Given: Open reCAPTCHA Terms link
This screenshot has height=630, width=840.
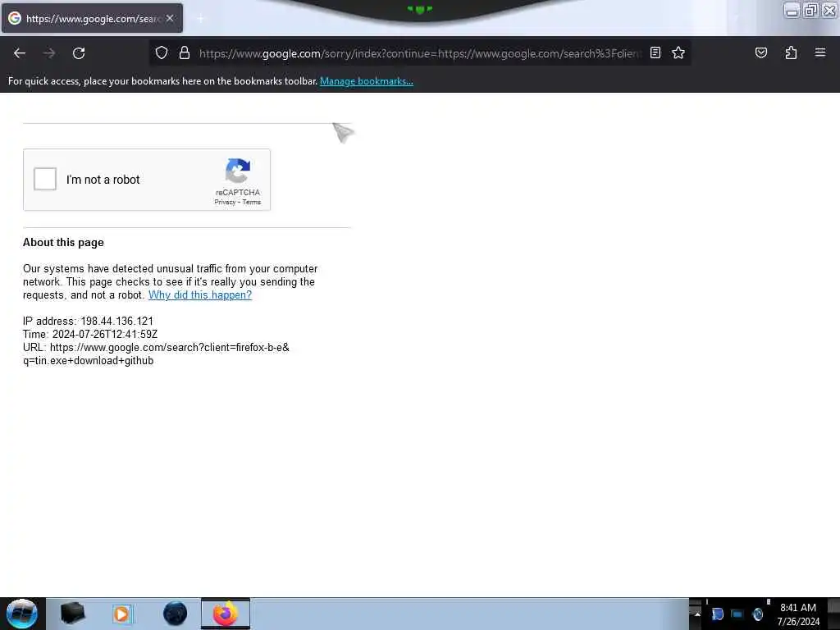Looking at the screenshot, I should [x=251, y=202].
